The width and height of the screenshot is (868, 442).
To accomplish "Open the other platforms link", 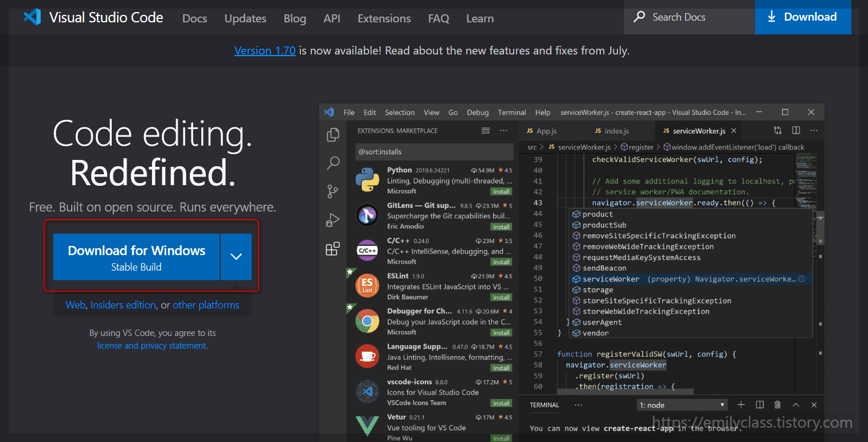I will pyautogui.click(x=206, y=305).
